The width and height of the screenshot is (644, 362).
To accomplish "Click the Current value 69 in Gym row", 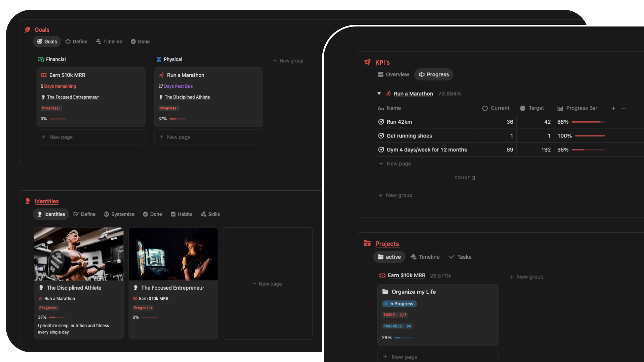I will tap(509, 150).
